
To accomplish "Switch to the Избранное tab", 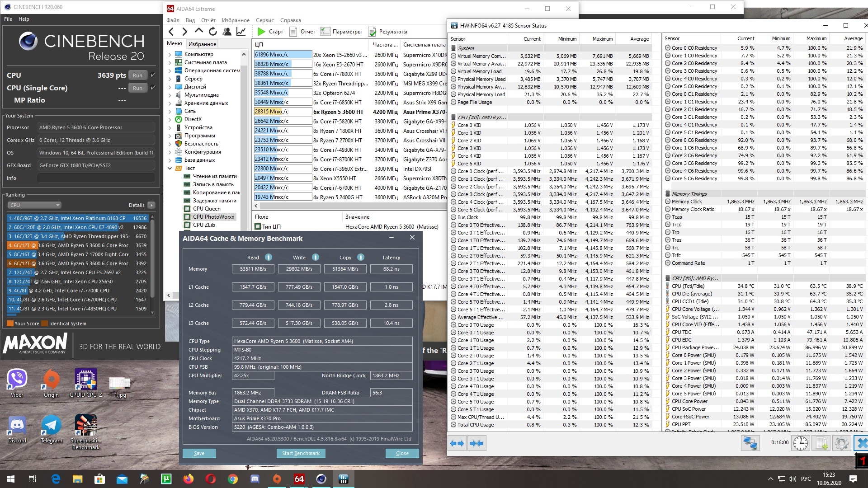I will click(x=202, y=44).
